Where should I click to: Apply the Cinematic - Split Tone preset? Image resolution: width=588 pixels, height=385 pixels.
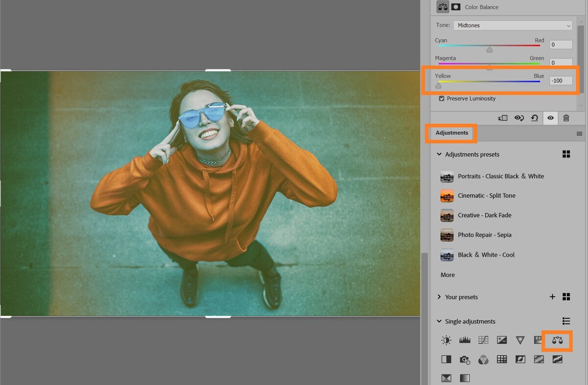click(478, 196)
